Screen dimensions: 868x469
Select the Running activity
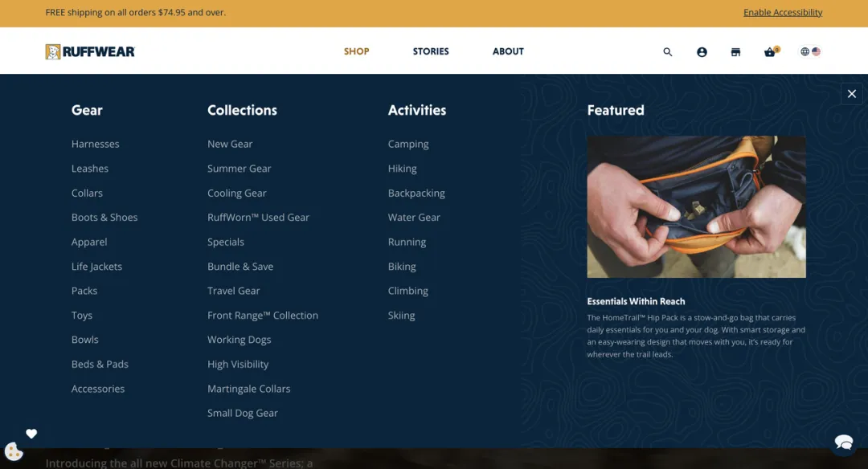pos(407,242)
